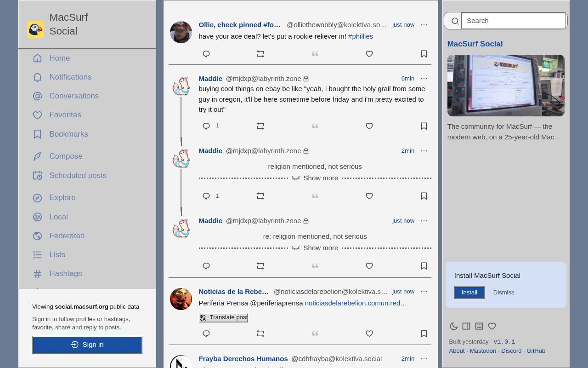Quote Maddie's 're: religion mentioned' post
This screenshot has height=368, width=588.
click(x=315, y=266)
